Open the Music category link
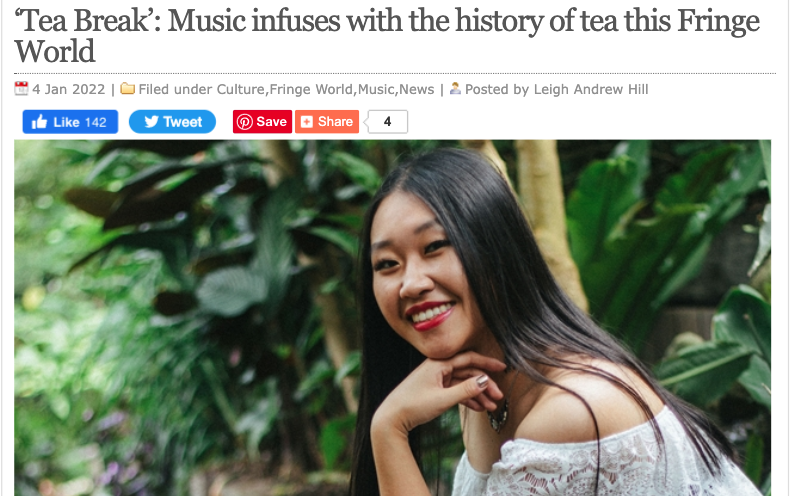The height and width of the screenshot is (496, 800). click(376, 89)
